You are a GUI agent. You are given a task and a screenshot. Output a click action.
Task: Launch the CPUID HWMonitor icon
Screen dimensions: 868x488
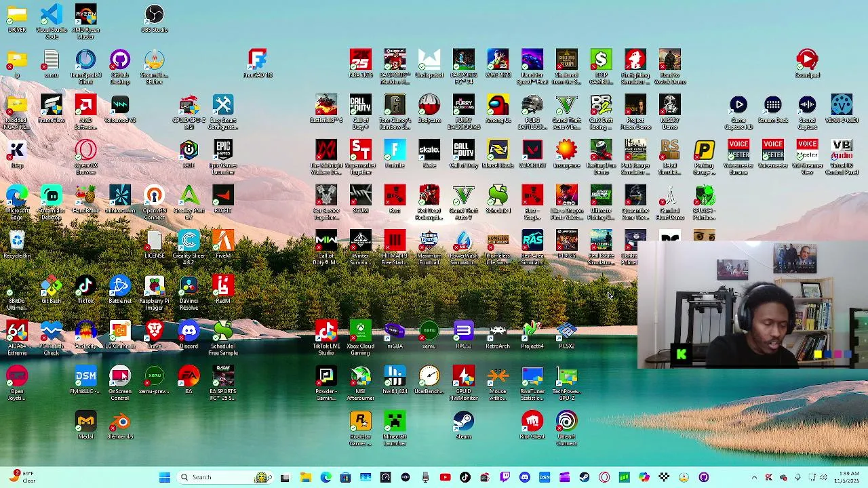463,382
